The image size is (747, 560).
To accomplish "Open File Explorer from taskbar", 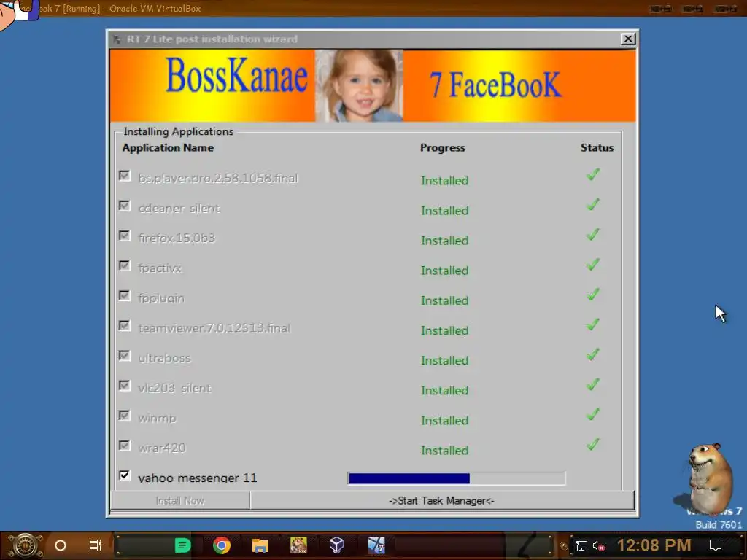I will (260, 545).
